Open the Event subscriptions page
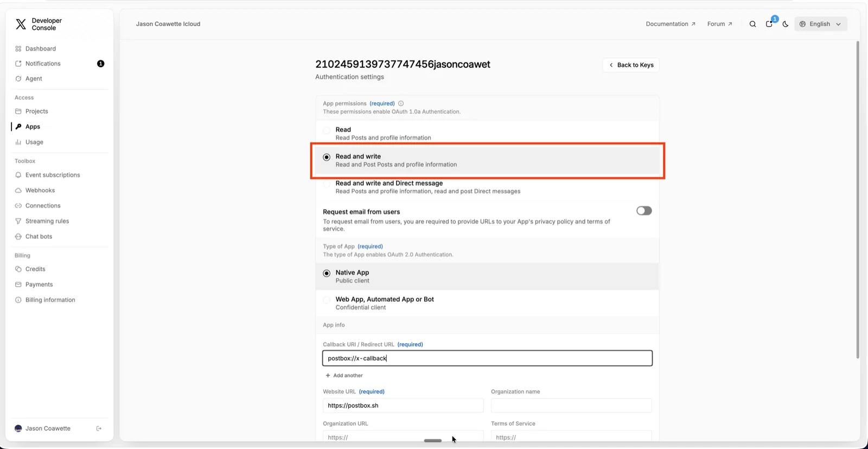The height and width of the screenshot is (449, 868). pos(53,175)
